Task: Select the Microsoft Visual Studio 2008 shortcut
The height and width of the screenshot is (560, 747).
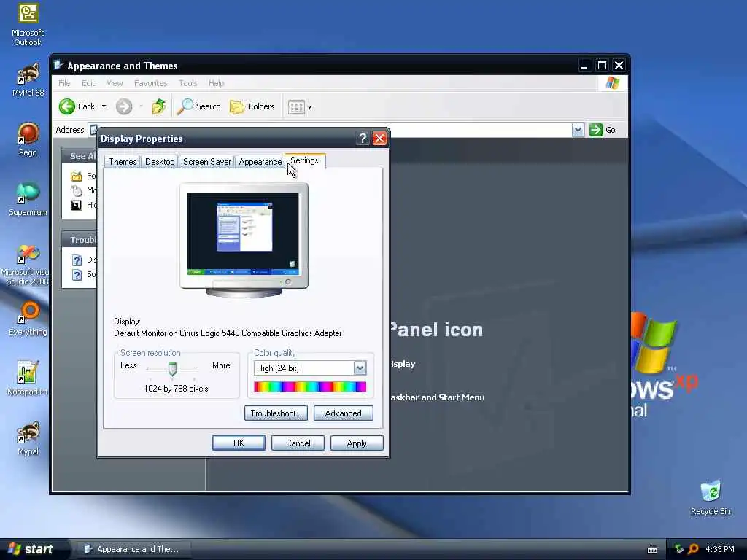Action: (27, 265)
